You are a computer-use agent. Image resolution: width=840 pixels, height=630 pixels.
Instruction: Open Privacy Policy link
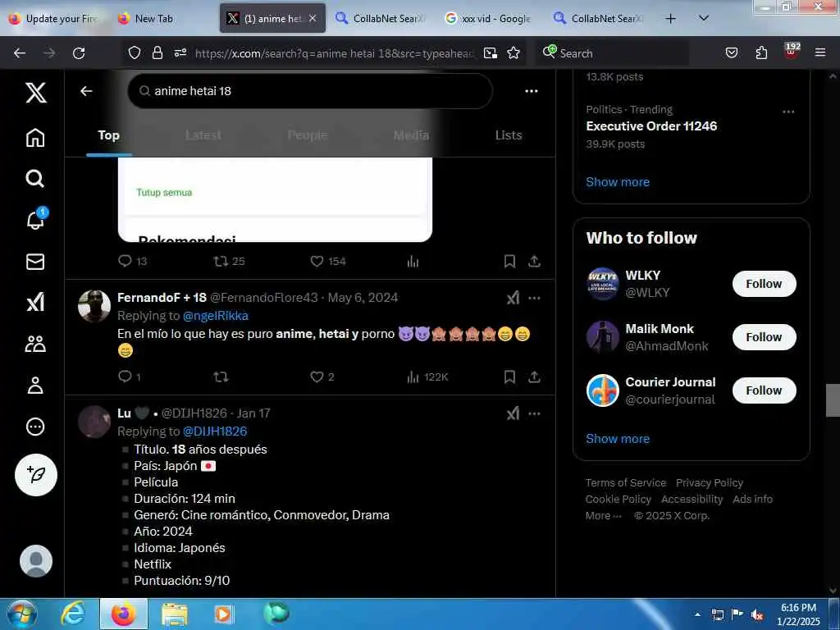[710, 482]
